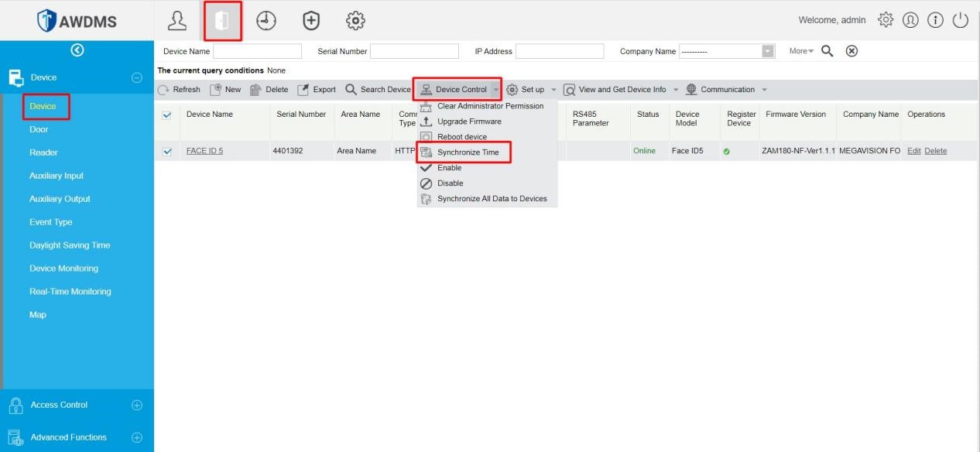Toggle the FACE ID 5 row checkbox
980x452 pixels.
coord(166,152)
